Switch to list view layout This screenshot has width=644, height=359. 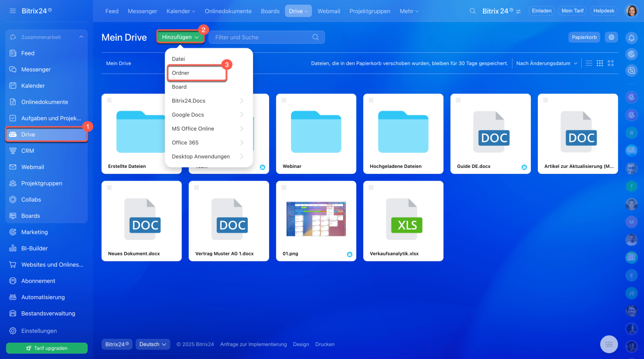[x=589, y=63]
